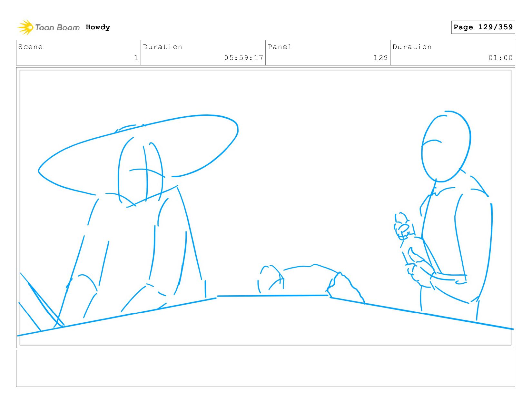The height and width of the screenshot is (411, 532).
Task: Click the Toon Boom logo icon
Action: [25, 27]
